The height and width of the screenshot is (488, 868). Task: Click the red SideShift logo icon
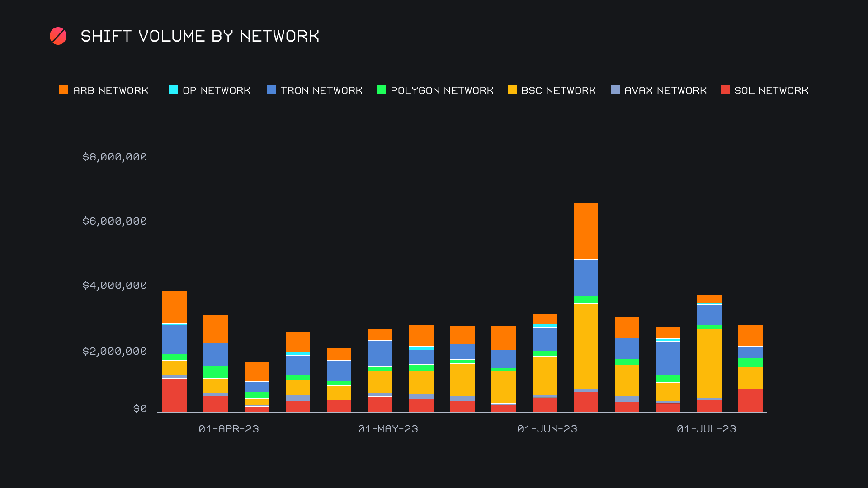coord(58,36)
